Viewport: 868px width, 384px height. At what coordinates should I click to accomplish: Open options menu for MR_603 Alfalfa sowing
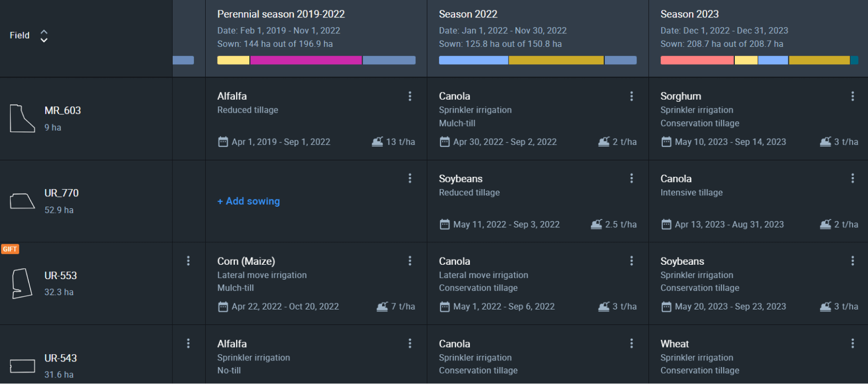pyautogui.click(x=410, y=96)
